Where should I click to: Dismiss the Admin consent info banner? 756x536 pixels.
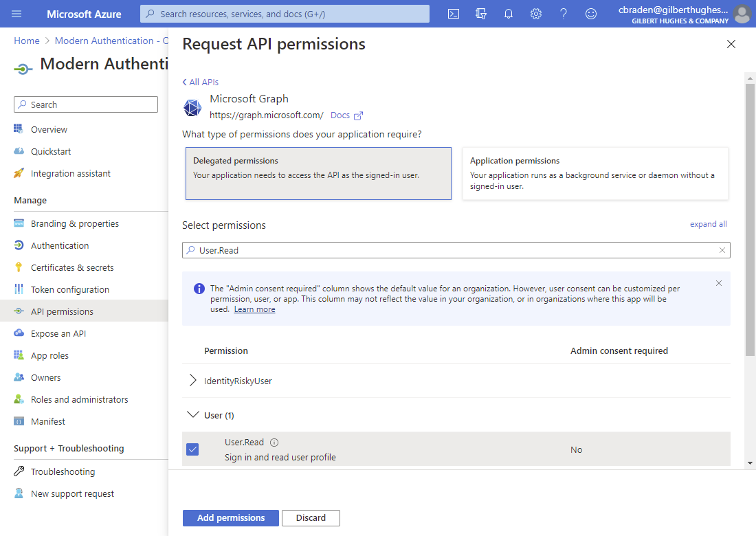tap(718, 283)
